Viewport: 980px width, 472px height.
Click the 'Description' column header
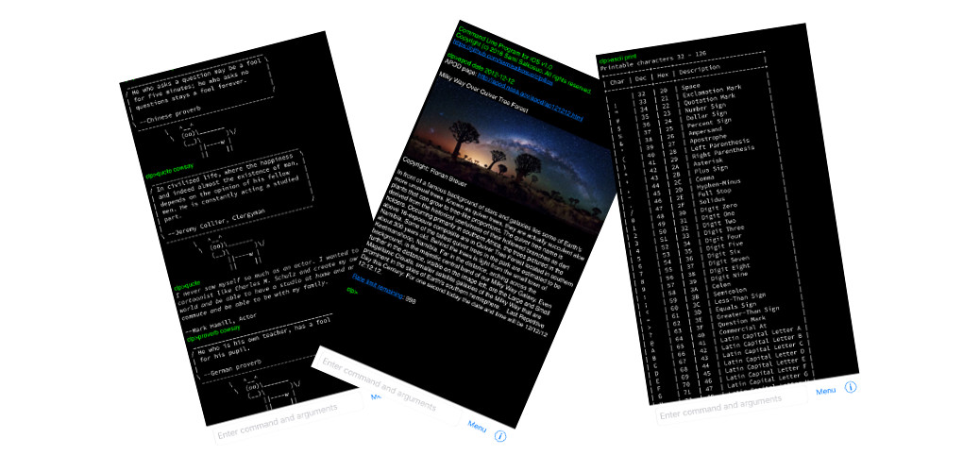[x=698, y=68]
